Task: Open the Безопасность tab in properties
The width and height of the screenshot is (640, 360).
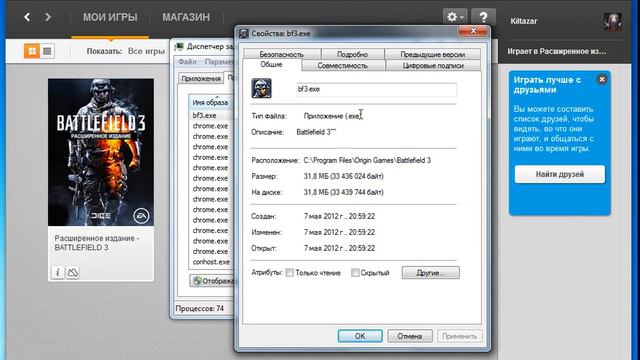Action: click(282, 54)
